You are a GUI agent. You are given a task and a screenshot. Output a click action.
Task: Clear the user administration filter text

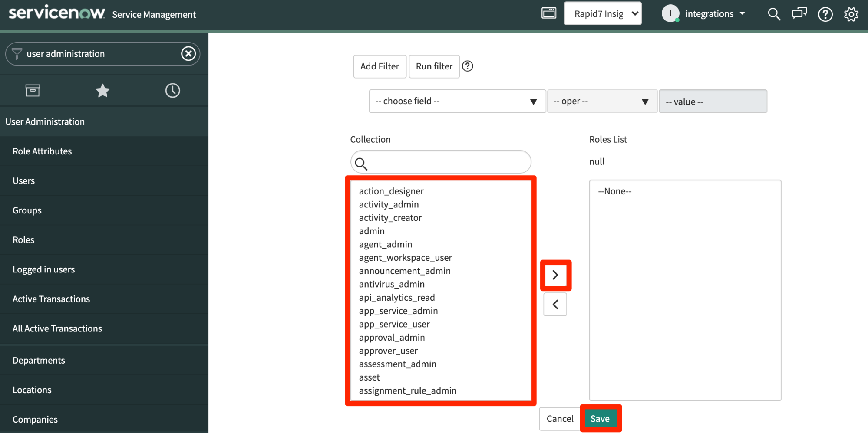pos(188,54)
